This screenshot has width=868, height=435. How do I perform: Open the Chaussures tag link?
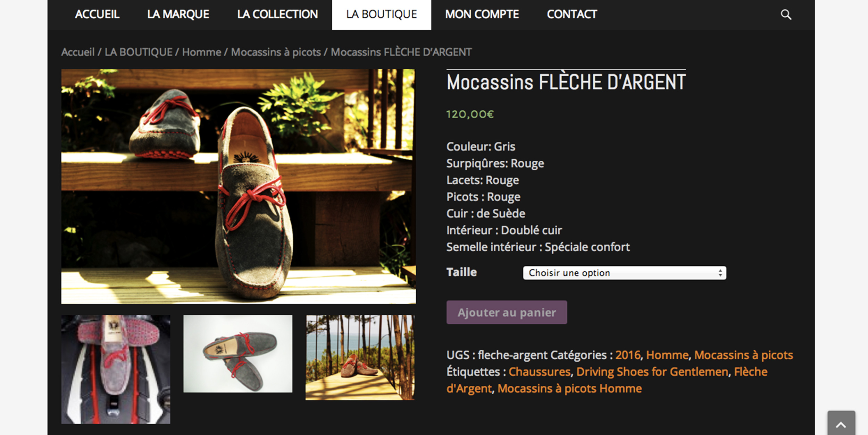[x=540, y=372]
